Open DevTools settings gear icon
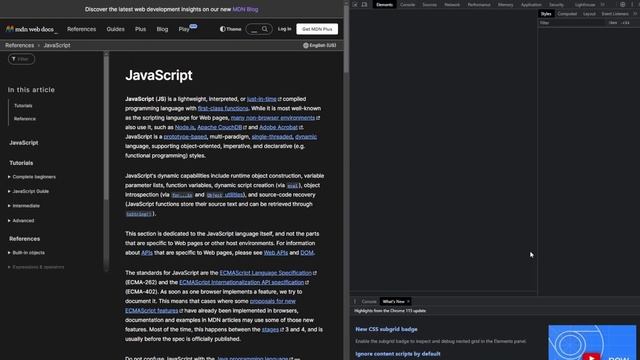 click(622, 4)
